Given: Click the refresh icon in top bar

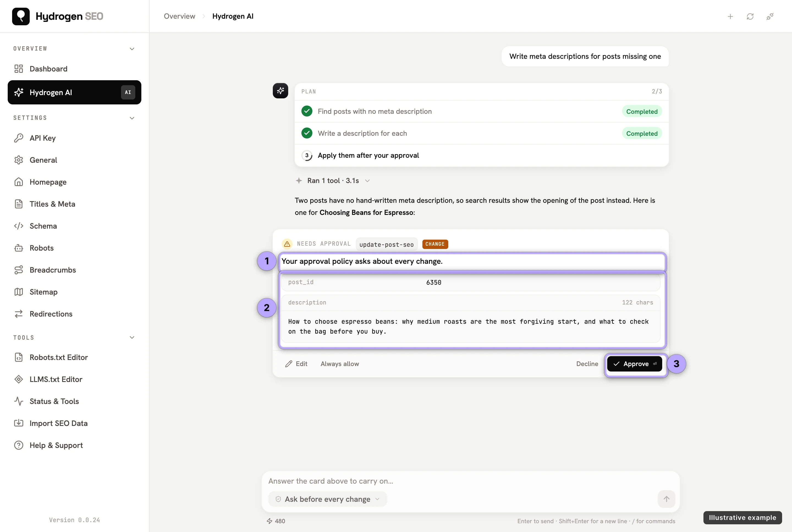Looking at the screenshot, I should click(x=750, y=16).
